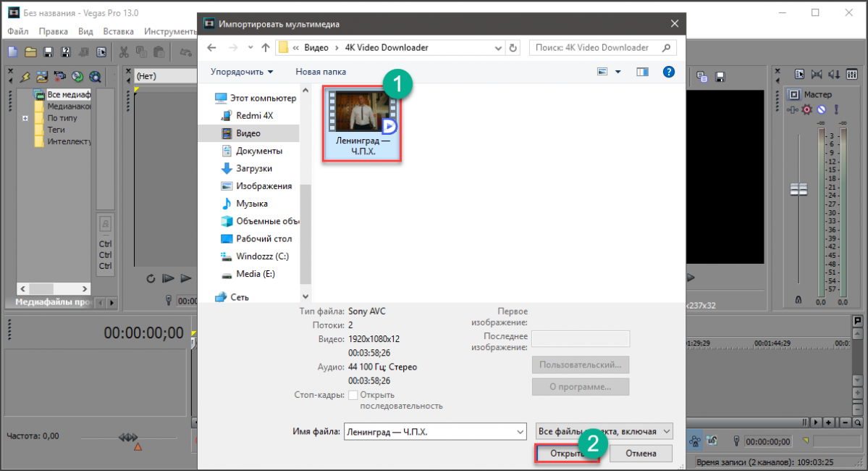Click the Solo exclamation icon on Master bus
The image size is (868, 471).
click(x=836, y=109)
